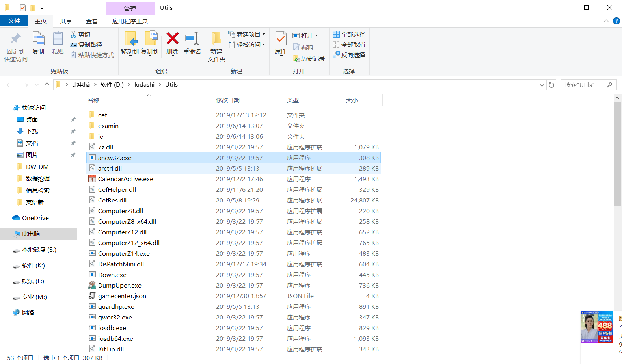
Task: Click Paste Shortcut (粘贴快捷方式)
Action: [x=92, y=55]
